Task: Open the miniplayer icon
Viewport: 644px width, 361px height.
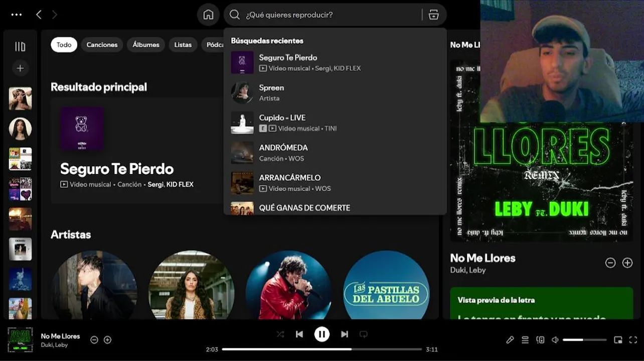Action: 618,339
